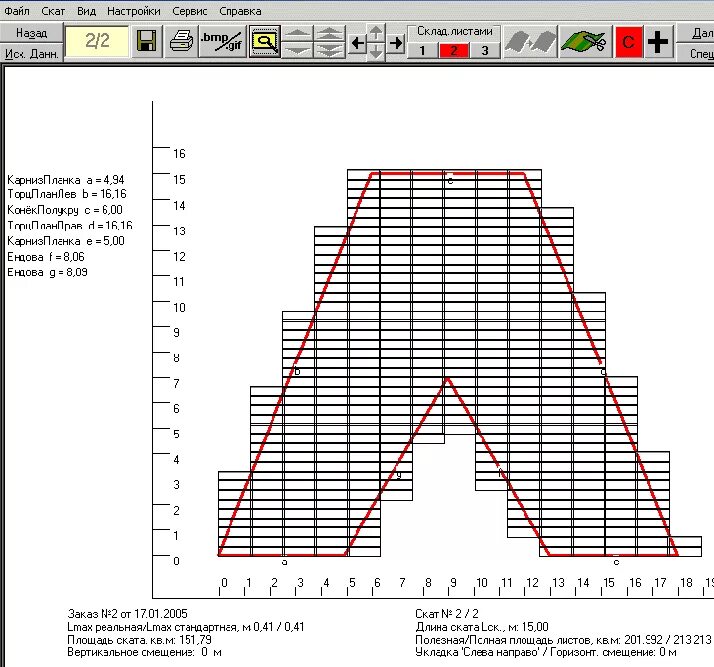Viewport: 714px width, 667px height.
Task: Click 'КарнизПланка a = 4,94' text
Action: (66, 180)
